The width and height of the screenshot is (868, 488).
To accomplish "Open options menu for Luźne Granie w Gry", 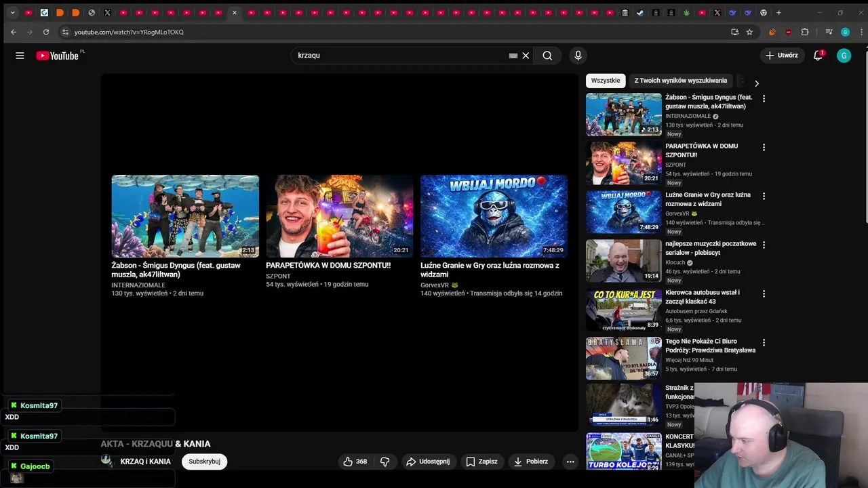I will click(764, 196).
